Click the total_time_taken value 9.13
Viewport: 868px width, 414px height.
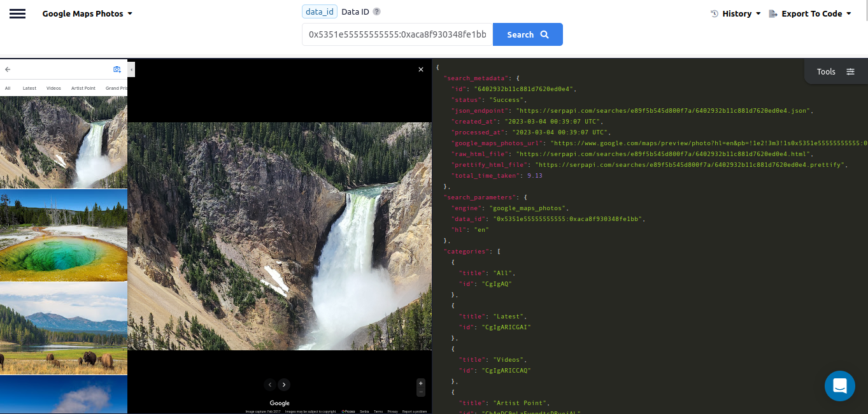[534, 176]
